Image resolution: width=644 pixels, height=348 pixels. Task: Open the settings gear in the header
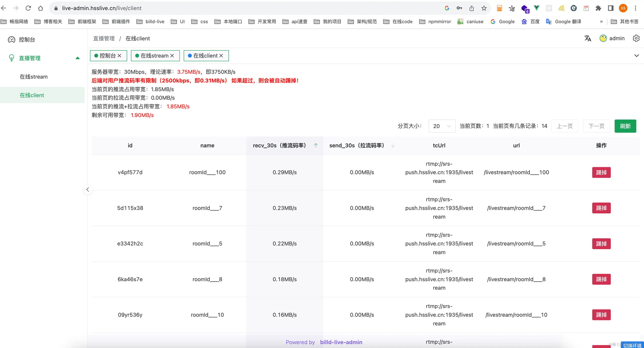[x=636, y=38]
